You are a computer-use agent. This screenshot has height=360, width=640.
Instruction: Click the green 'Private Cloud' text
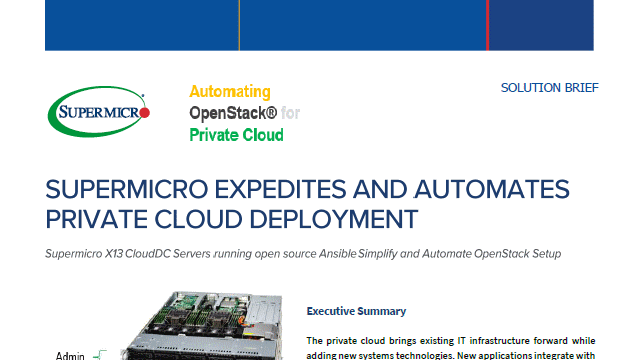coord(236,135)
